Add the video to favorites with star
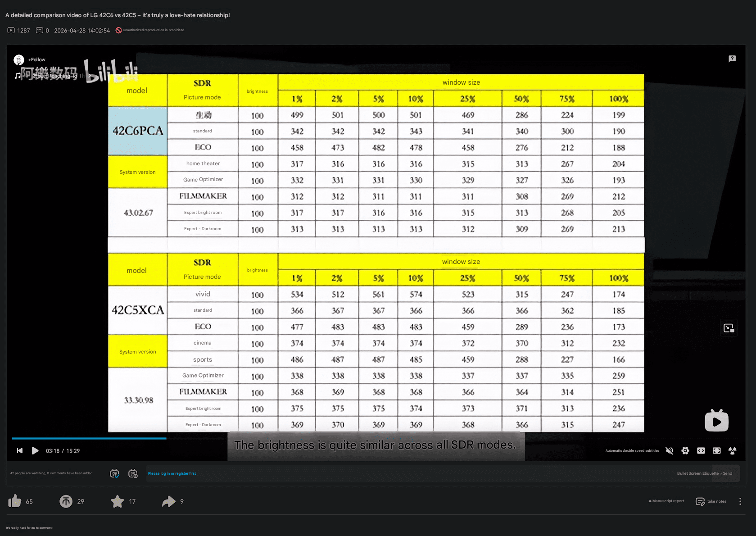Viewport: 756px width, 536px height. point(118,501)
